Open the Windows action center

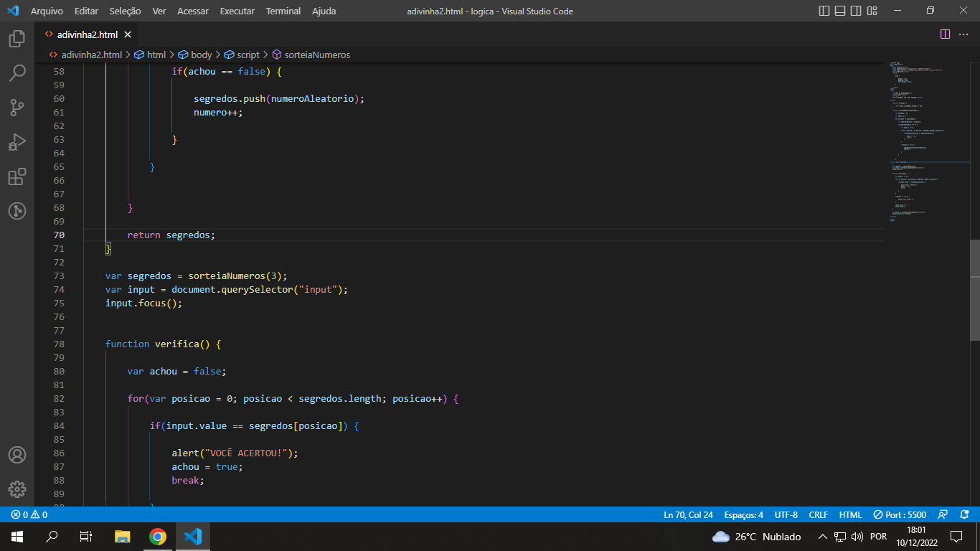tap(956, 537)
